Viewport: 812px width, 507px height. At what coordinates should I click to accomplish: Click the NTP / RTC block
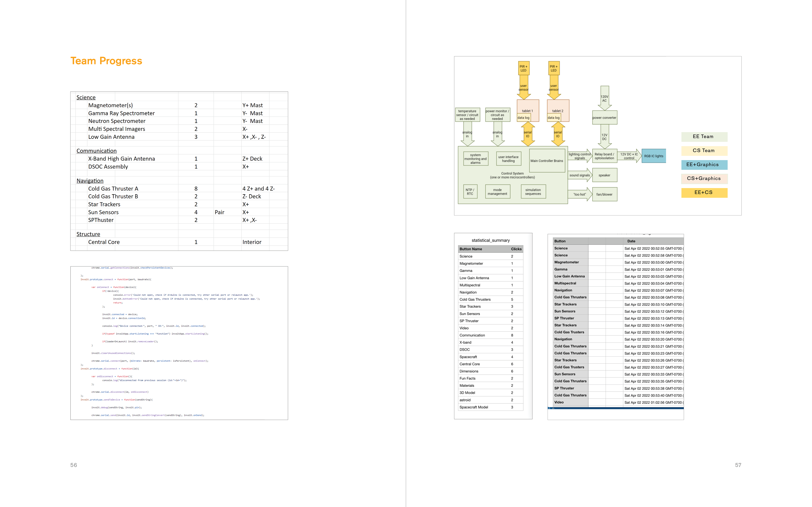[470, 192]
